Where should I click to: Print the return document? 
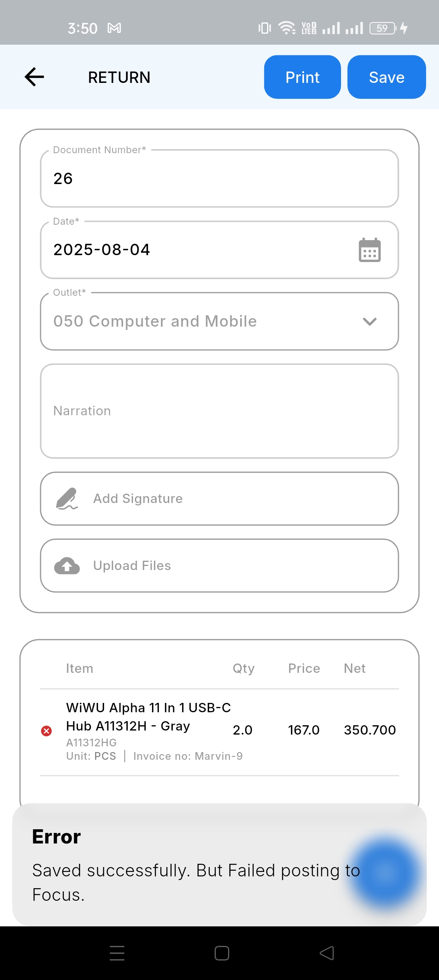click(x=302, y=77)
